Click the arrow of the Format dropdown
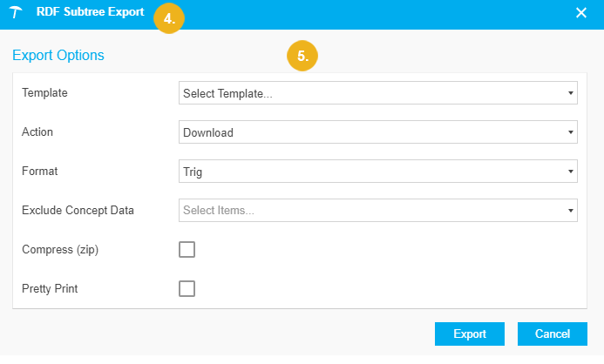Image resolution: width=604 pixels, height=364 pixels. (x=569, y=172)
